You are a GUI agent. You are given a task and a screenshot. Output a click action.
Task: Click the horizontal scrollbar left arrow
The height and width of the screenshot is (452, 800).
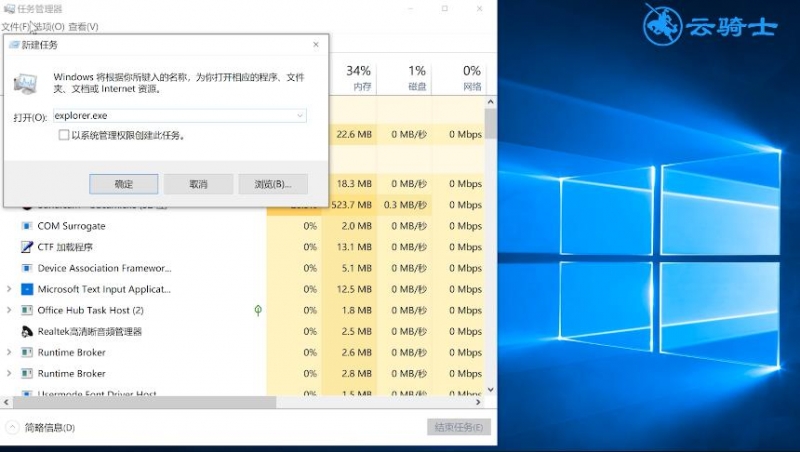pos(6,403)
